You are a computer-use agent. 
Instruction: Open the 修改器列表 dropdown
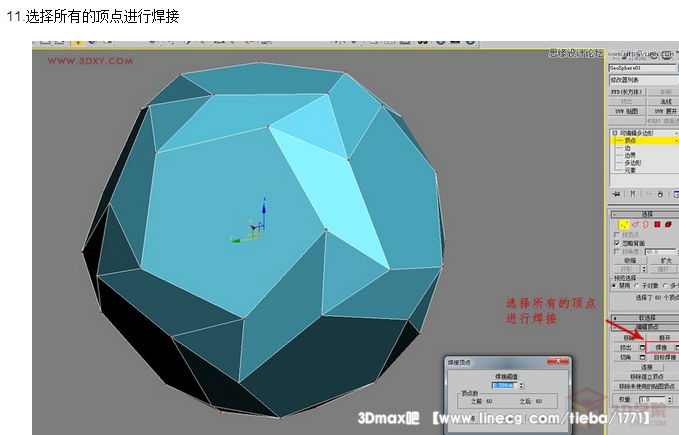tap(643, 80)
